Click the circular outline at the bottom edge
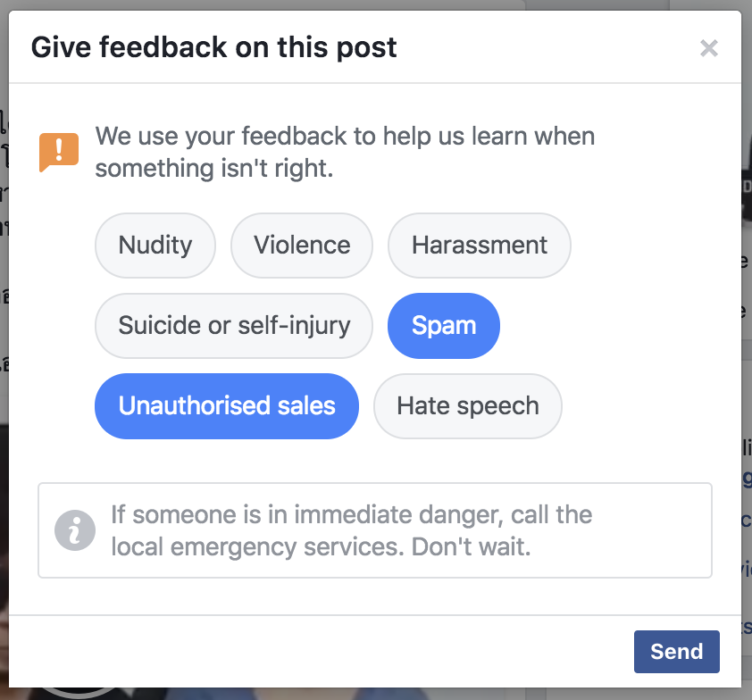 80,693
